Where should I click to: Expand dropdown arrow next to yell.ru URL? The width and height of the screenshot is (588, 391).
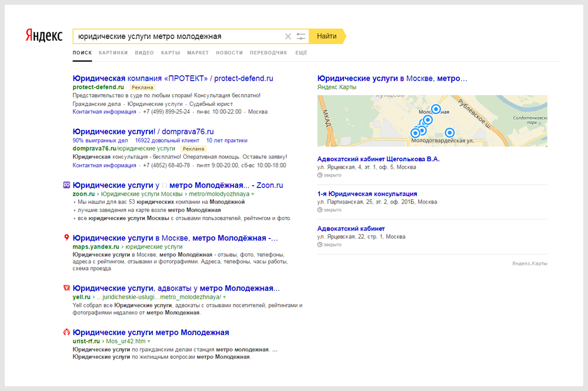point(224,297)
